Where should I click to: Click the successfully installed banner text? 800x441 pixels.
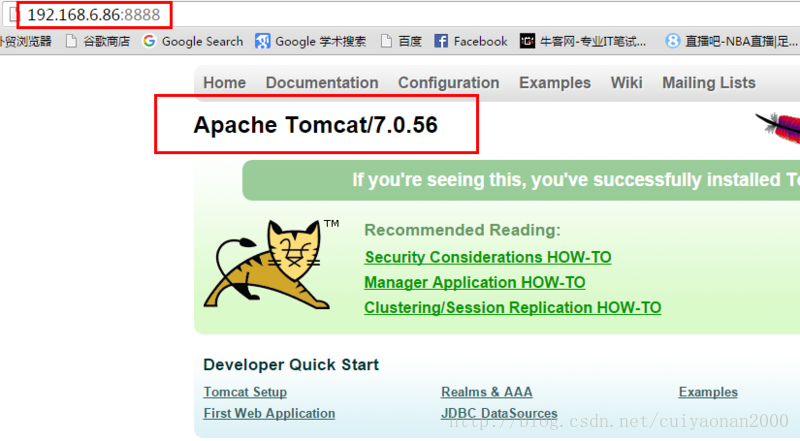pyautogui.click(x=576, y=180)
